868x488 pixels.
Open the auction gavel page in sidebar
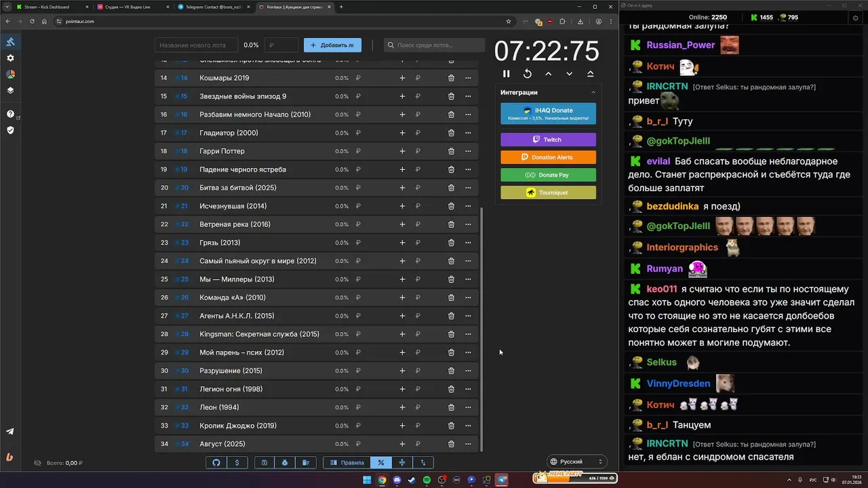[x=10, y=42]
